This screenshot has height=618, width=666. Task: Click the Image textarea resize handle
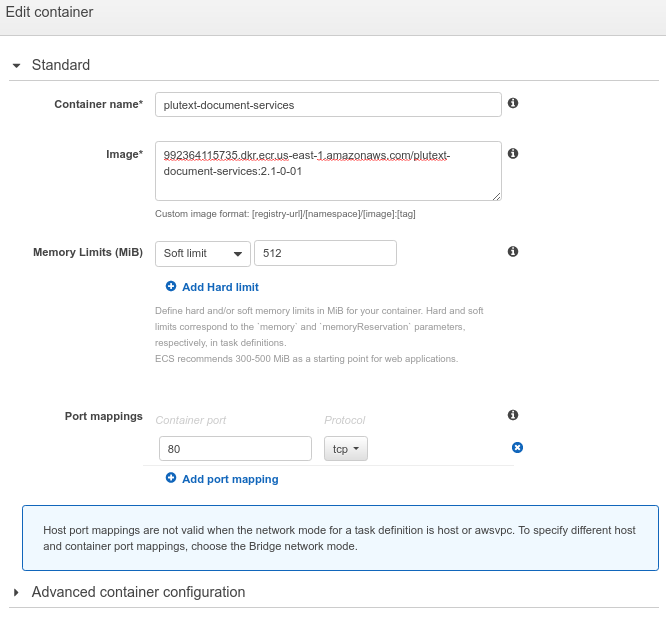coord(495,195)
